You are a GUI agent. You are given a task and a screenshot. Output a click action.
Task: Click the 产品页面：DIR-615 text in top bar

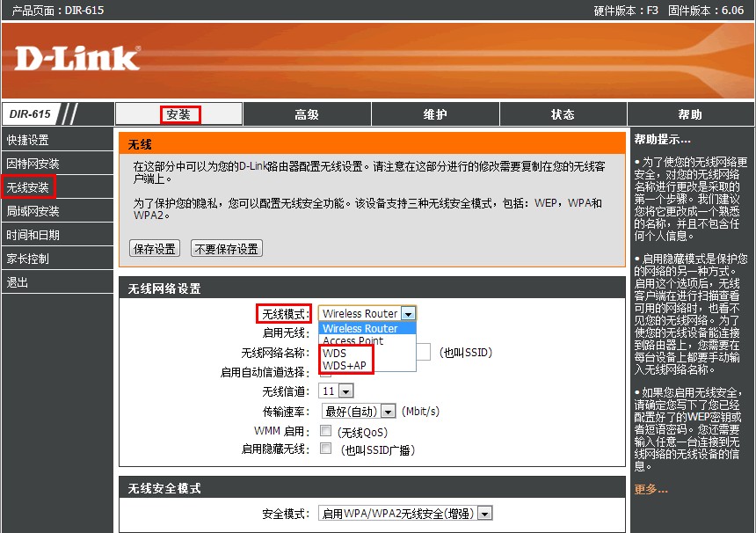coord(57,11)
